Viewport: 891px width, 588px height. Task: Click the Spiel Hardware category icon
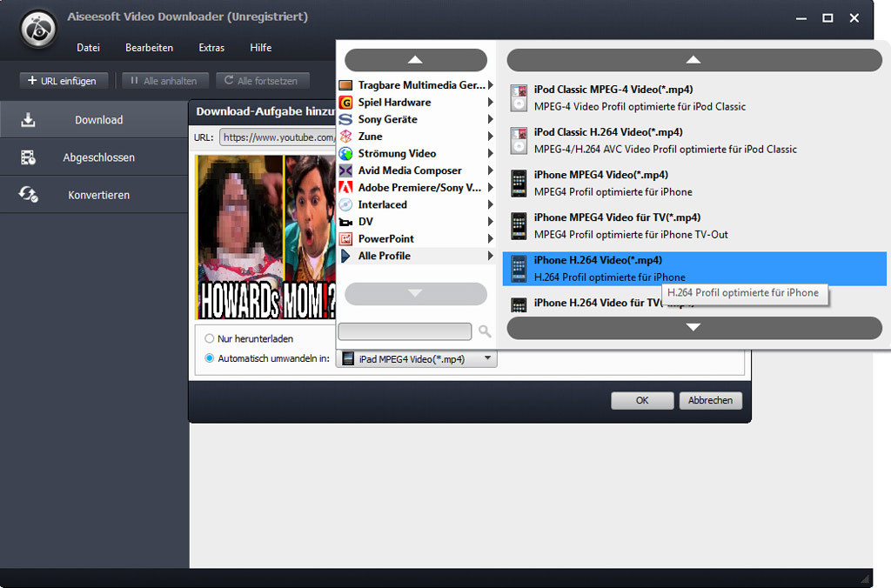pyautogui.click(x=345, y=103)
